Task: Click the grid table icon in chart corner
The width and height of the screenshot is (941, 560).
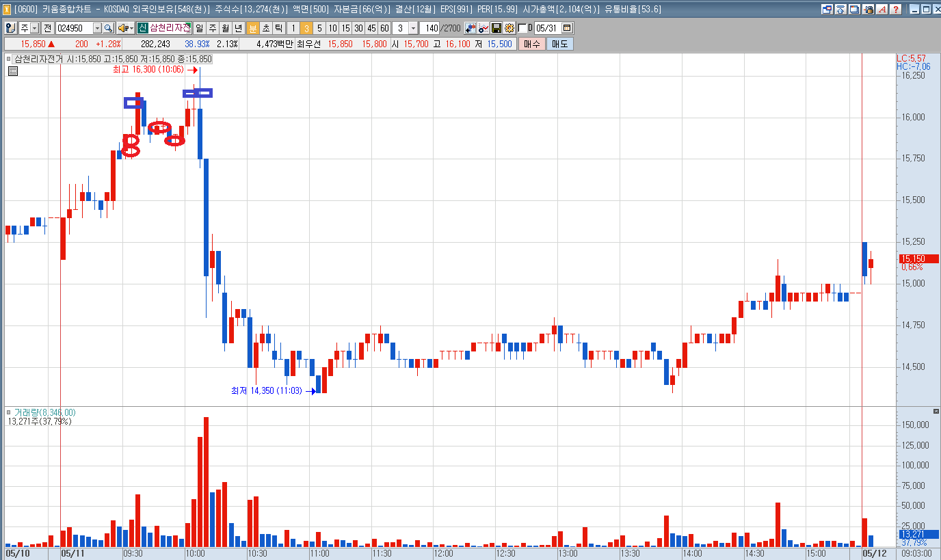Action: click(x=13, y=70)
